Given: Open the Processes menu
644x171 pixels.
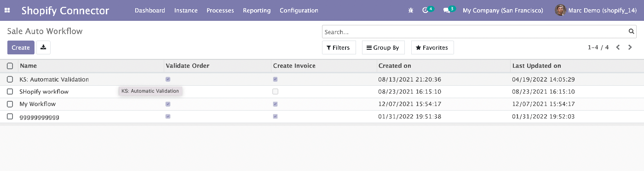Looking at the screenshot, I should point(220,10).
